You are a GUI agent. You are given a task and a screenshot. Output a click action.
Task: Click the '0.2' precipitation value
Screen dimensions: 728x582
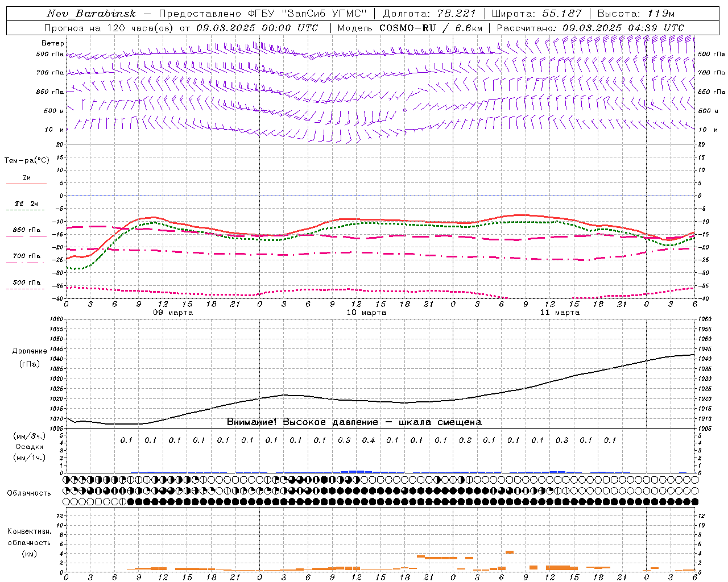point(465,440)
